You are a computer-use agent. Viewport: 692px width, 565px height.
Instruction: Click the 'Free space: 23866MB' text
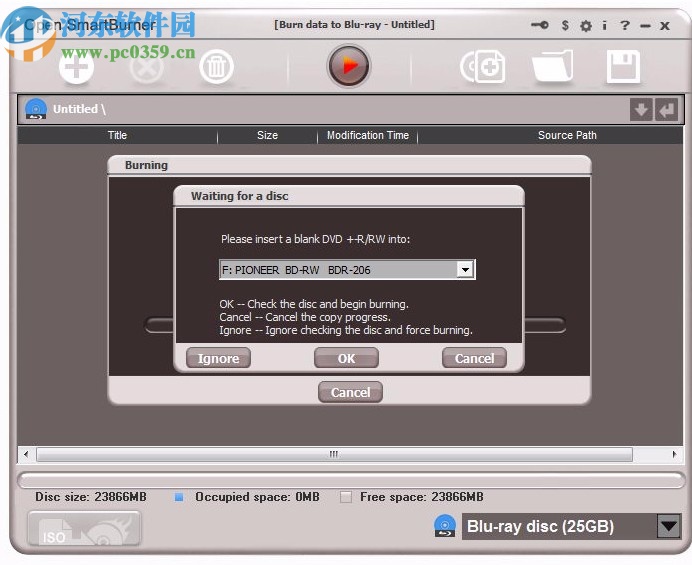pyautogui.click(x=421, y=497)
